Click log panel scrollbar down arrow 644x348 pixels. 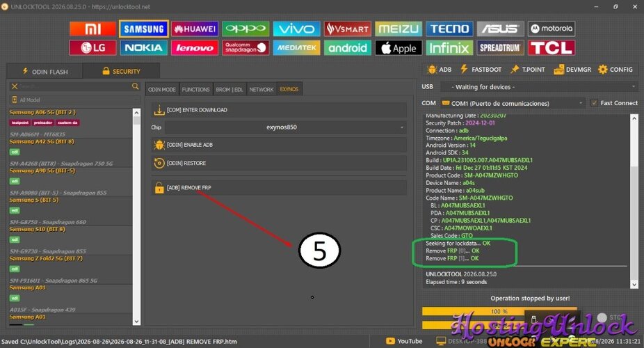pos(634,284)
